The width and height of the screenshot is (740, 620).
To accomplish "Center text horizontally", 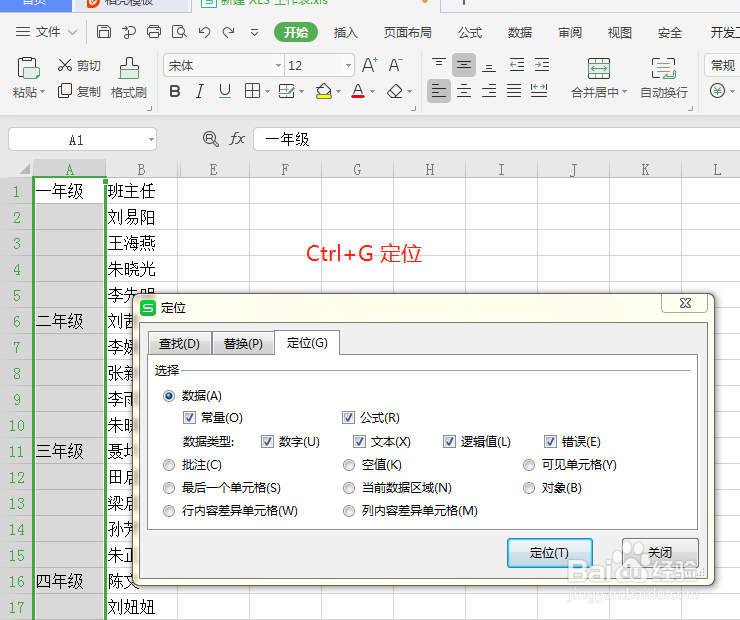I will click(464, 91).
